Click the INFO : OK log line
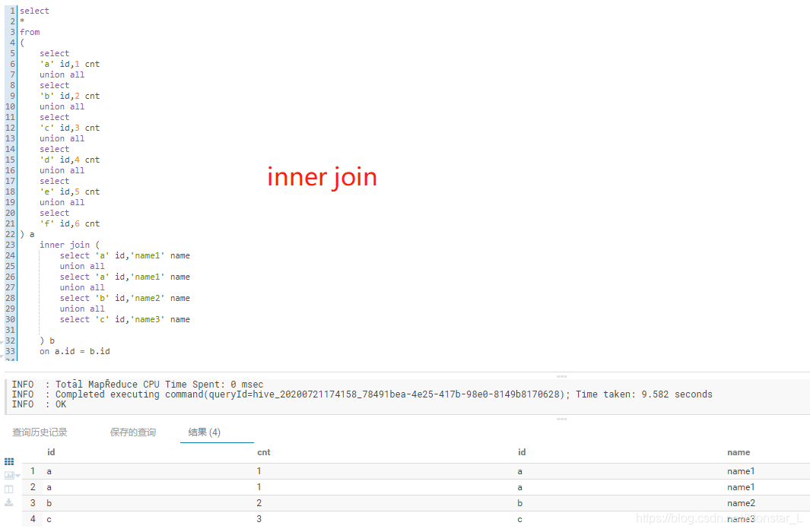This screenshot has width=810, height=532. click(x=40, y=404)
